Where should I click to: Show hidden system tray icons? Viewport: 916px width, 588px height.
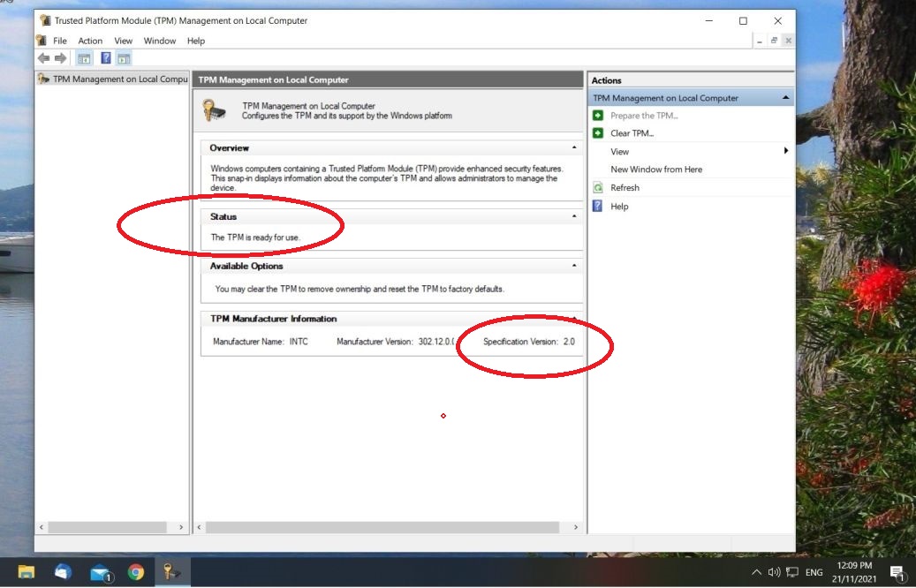pyautogui.click(x=756, y=572)
